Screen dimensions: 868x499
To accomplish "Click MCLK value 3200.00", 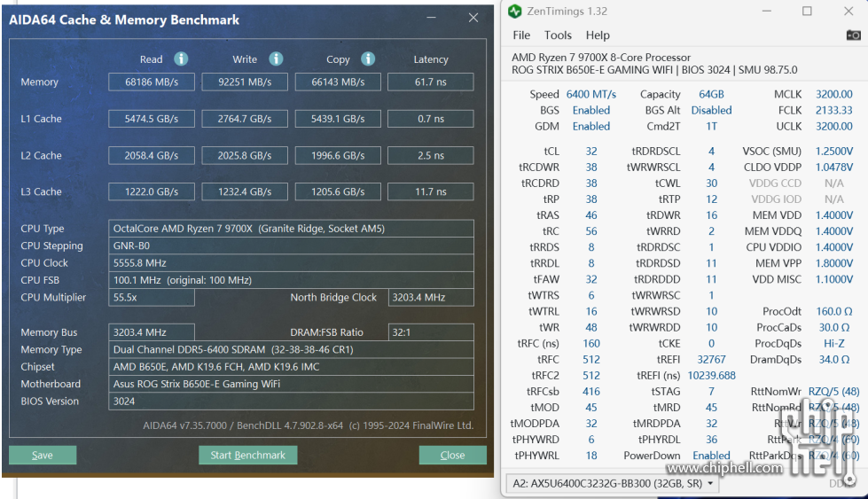I will [833, 94].
